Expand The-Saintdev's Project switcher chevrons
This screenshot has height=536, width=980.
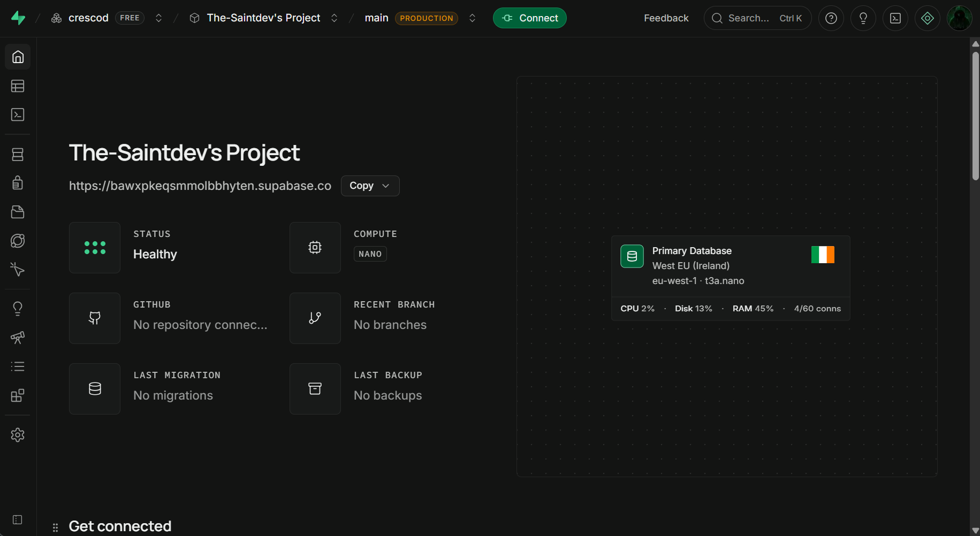(x=334, y=18)
